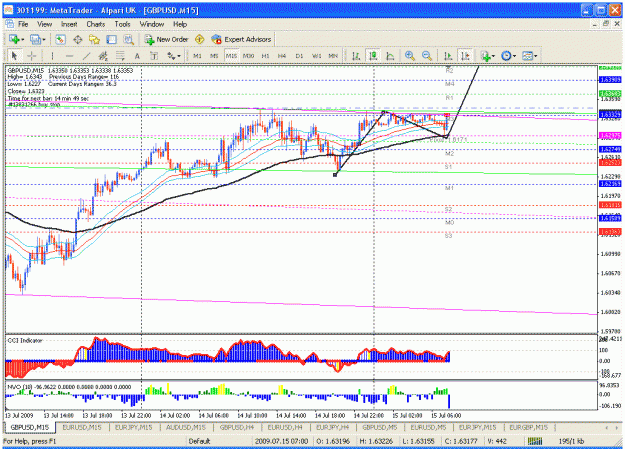This screenshot has width=625, height=449.
Task: Open the File menu
Action: (23, 24)
